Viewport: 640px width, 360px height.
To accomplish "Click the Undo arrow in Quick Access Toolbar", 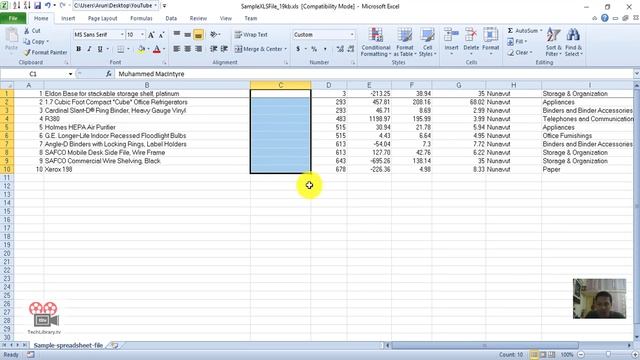I will 48,6.
